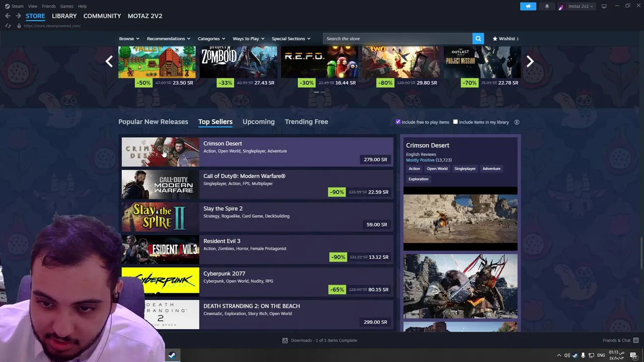Open the Crimson Desert top seller row

point(257,152)
